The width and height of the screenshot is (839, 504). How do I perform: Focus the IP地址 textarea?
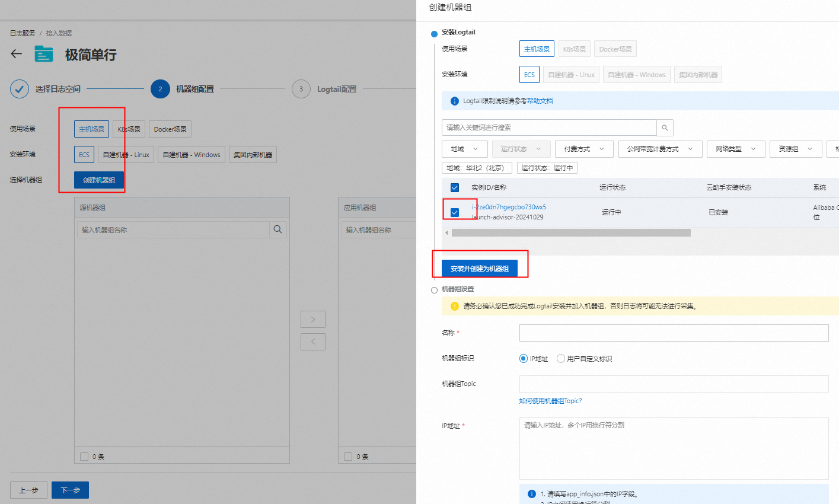coord(674,448)
